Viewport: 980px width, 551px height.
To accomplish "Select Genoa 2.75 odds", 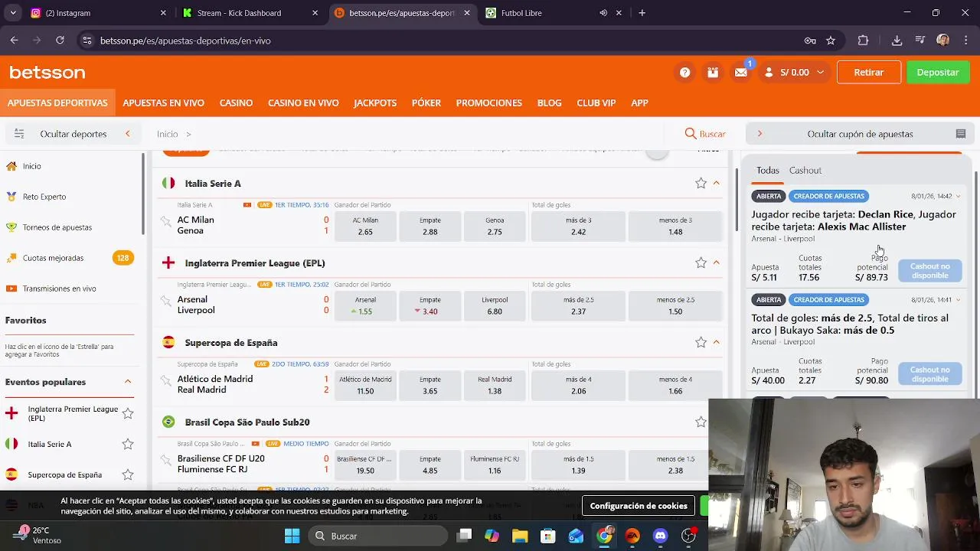I will pos(495,226).
